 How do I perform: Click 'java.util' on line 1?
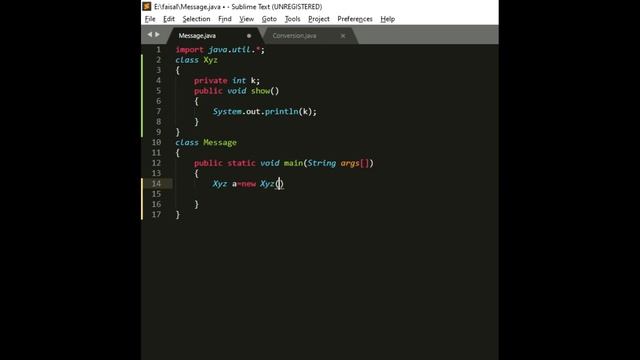point(229,49)
